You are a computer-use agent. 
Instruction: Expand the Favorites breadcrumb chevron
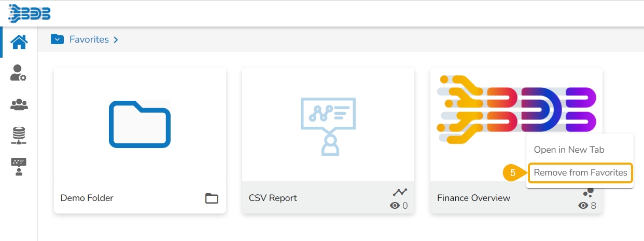pyautogui.click(x=116, y=40)
